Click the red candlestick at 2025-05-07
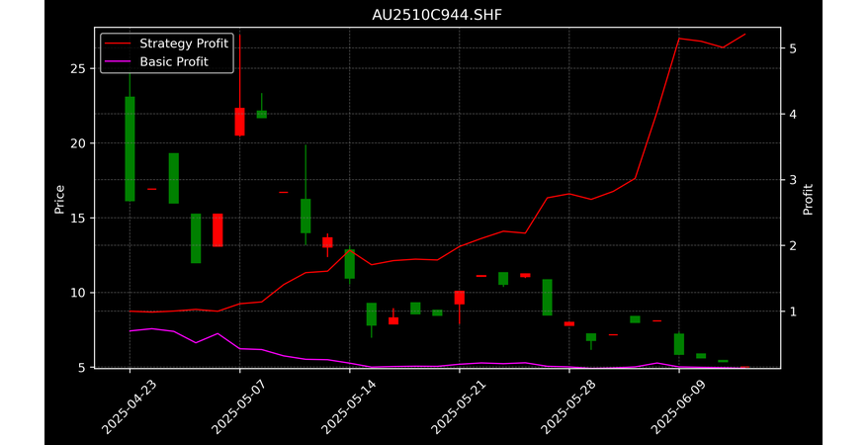 pyautogui.click(x=239, y=122)
